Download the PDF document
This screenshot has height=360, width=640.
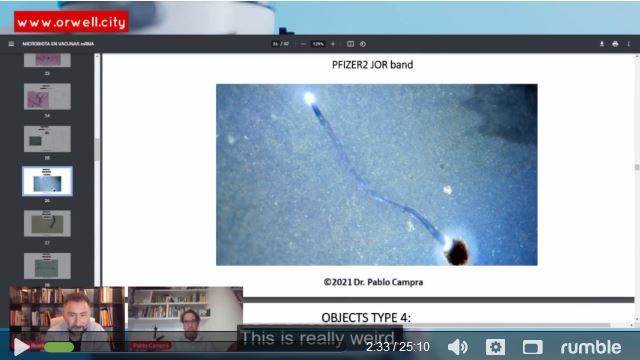click(602, 44)
